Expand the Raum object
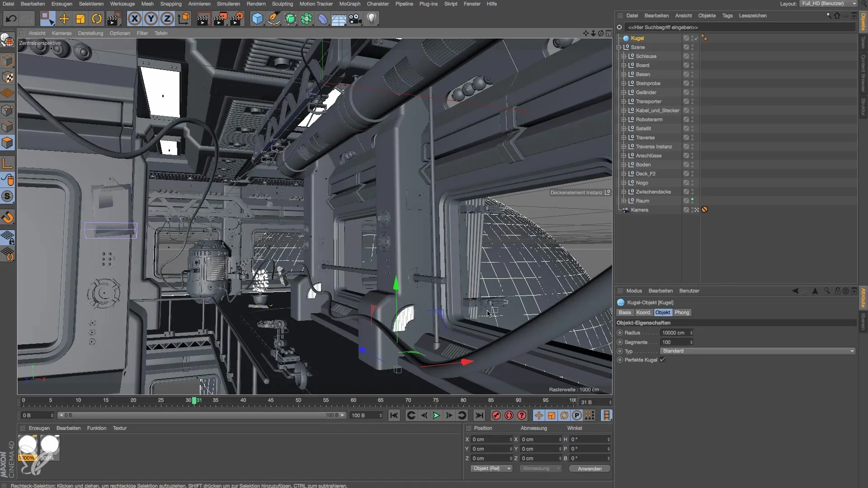 pos(624,201)
